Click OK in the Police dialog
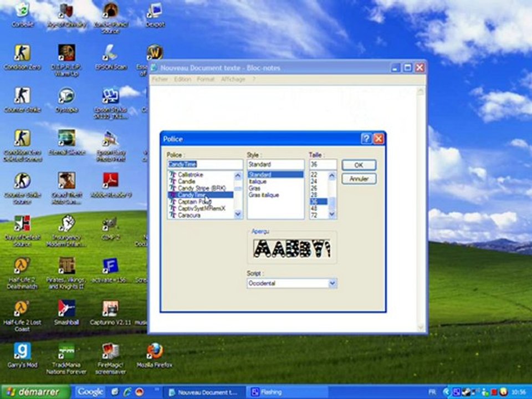The width and height of the screenshot is (532, 399). click(x=359, y=165)
